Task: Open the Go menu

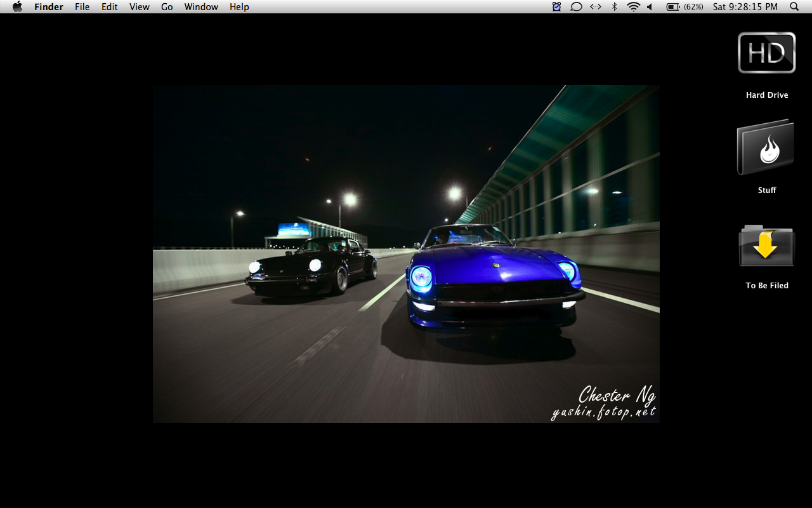Action: [167, 7]
